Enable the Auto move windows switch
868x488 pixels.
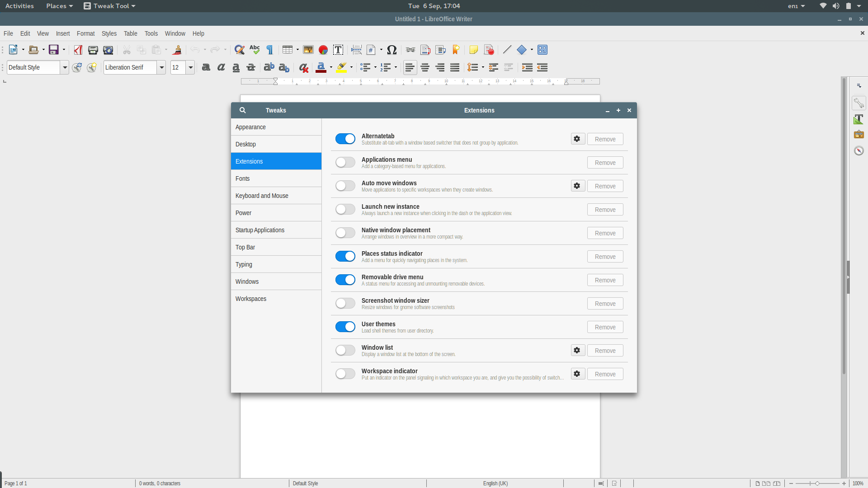345,186
